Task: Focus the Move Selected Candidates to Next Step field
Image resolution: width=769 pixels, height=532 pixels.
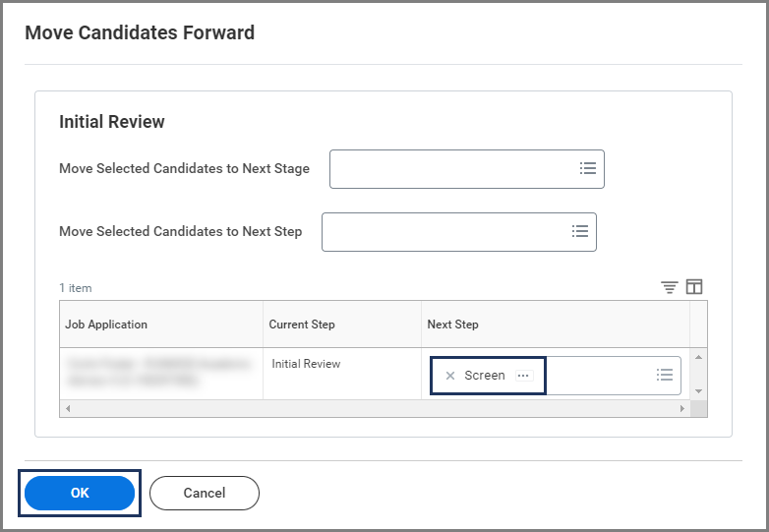Action: pyautogui.click(x=444, y=231)
